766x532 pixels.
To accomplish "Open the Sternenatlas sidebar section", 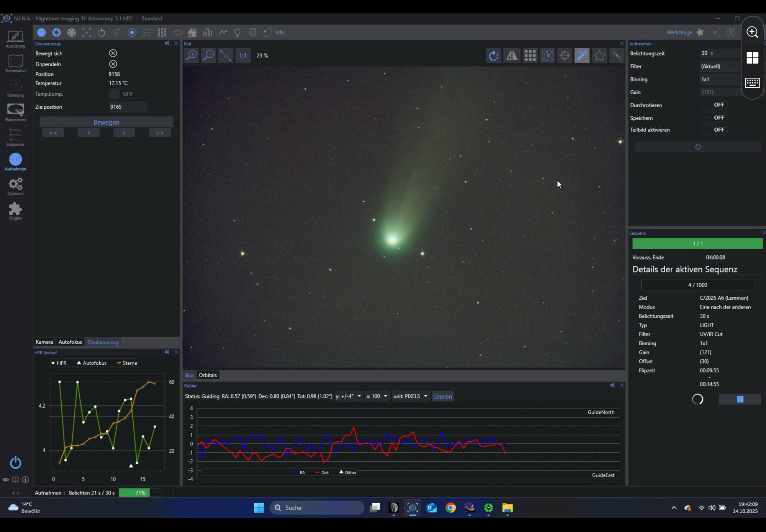I will [15, 63].
